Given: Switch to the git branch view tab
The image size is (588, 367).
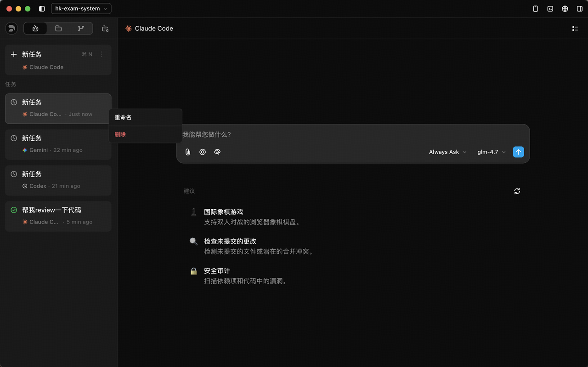Looking at the screenshot, I should pyautogui.click(x=81, y=29).
